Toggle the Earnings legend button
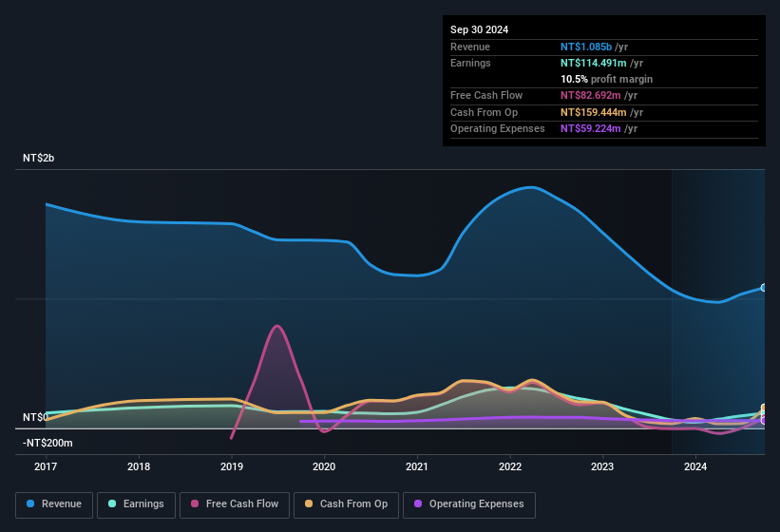 pos(136,504)
